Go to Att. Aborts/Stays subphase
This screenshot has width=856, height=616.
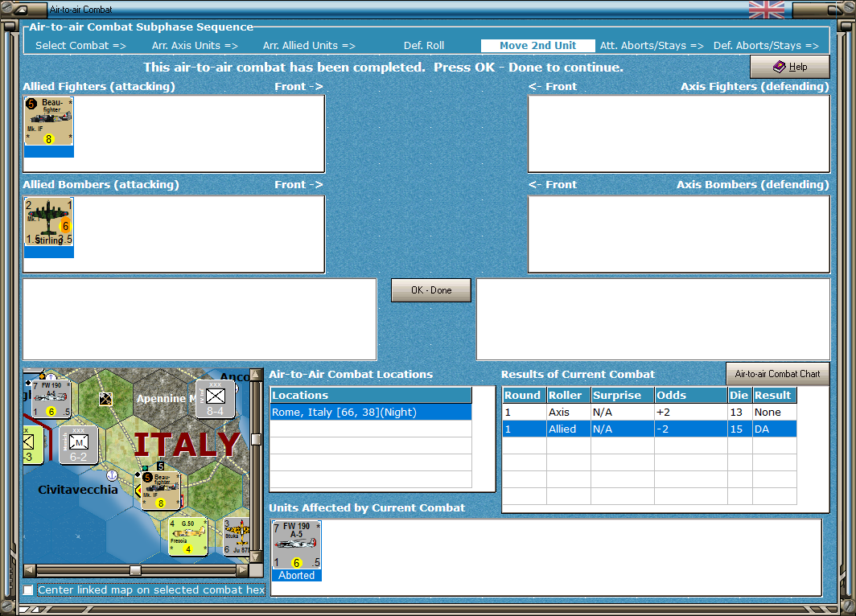652,46
